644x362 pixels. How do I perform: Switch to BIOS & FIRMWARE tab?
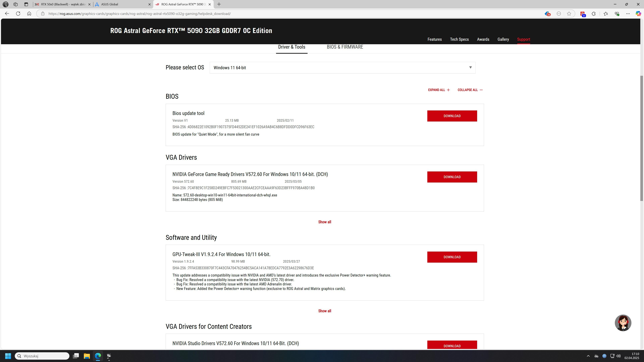coord(345,47)
